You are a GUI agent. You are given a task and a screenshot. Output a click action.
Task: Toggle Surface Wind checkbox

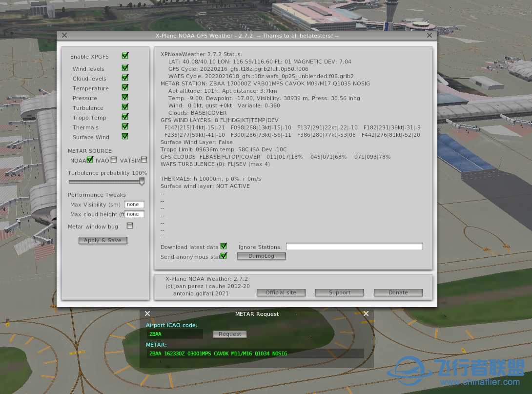tap(125, 136)
